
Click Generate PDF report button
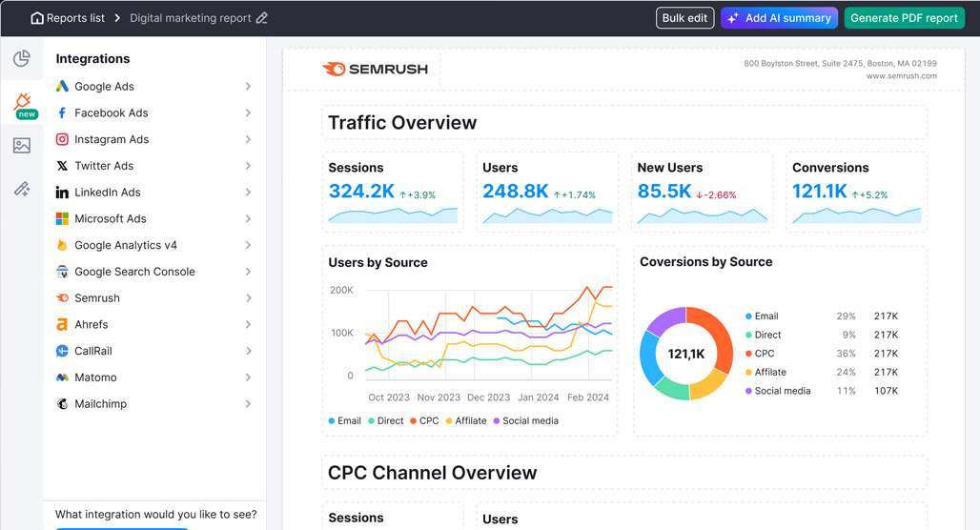[905, 18]
